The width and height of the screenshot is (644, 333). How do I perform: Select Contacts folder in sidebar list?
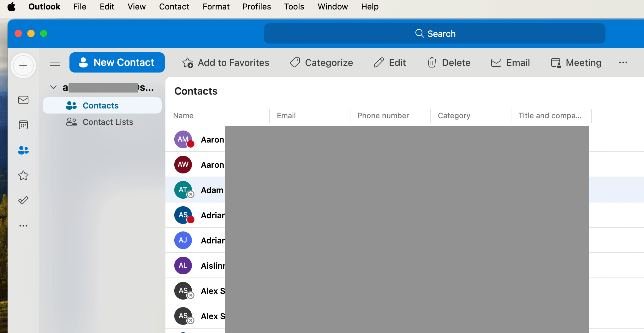(x=102, y=105)
